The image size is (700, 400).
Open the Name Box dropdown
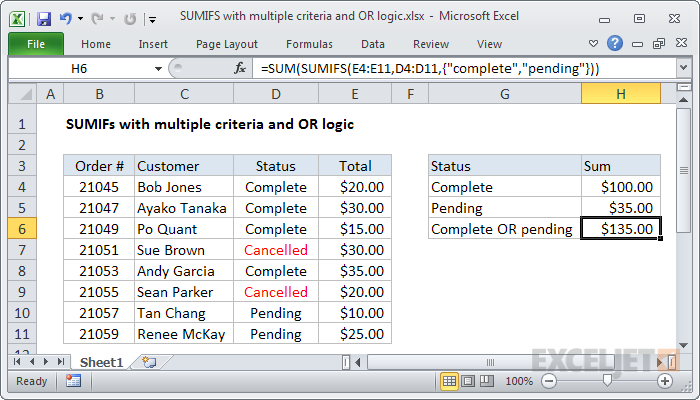click(x=157, y=68)
